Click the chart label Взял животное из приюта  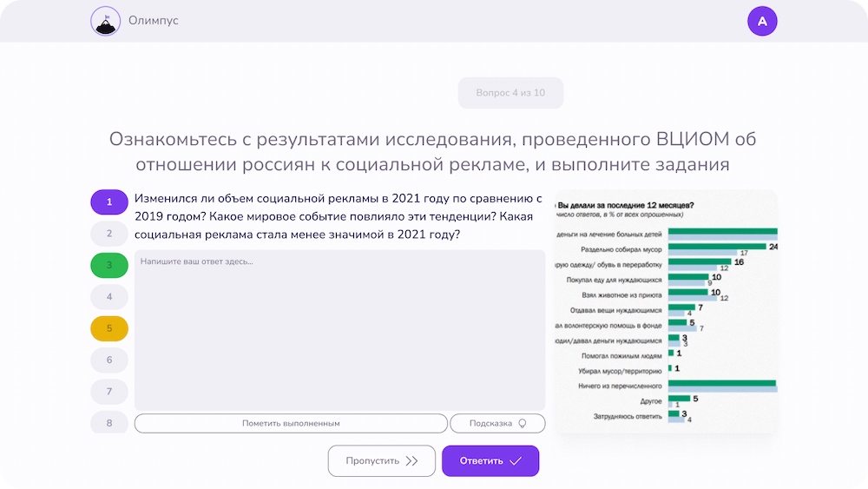click(x=621, y=295)
